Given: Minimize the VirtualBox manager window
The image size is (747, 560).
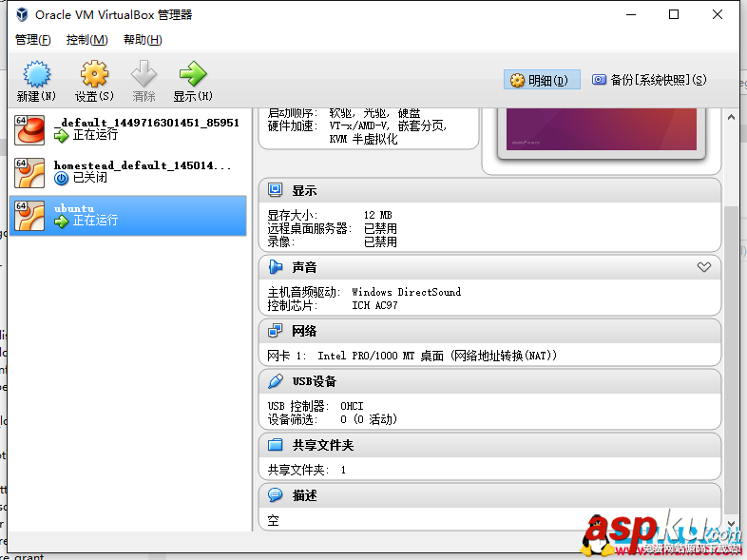Looking at the screenshot, I should coord(631,15).
